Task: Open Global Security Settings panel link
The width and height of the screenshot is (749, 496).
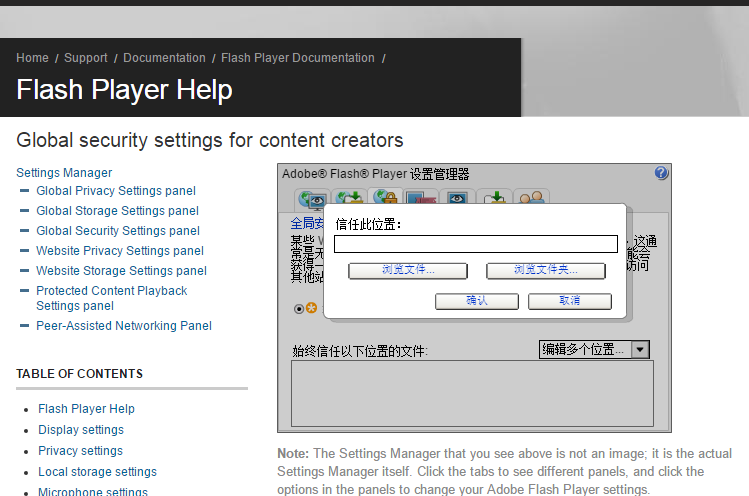Action: [x=118, y=231]
